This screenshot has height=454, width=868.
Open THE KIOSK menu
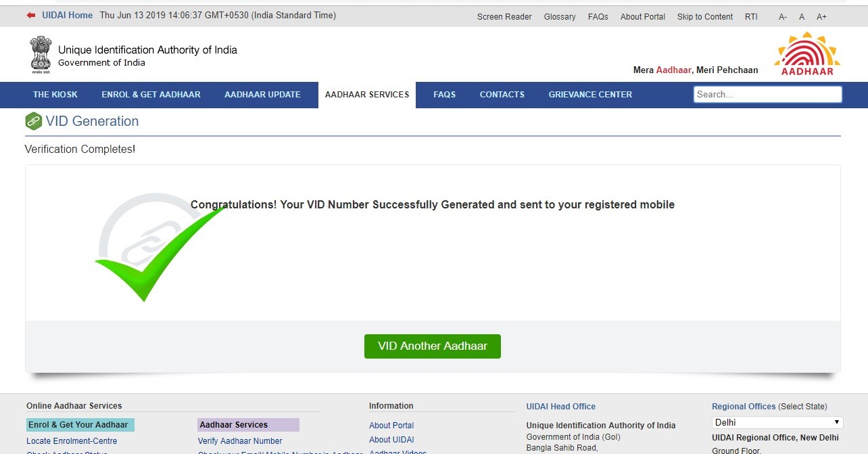point(55,95)
